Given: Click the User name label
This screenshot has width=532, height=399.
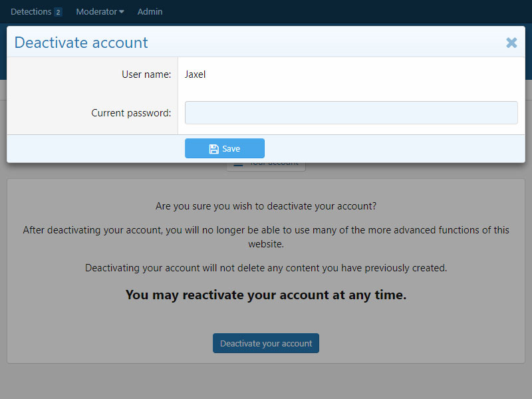Looking at the screenshot, I should (x=146, y=74).
